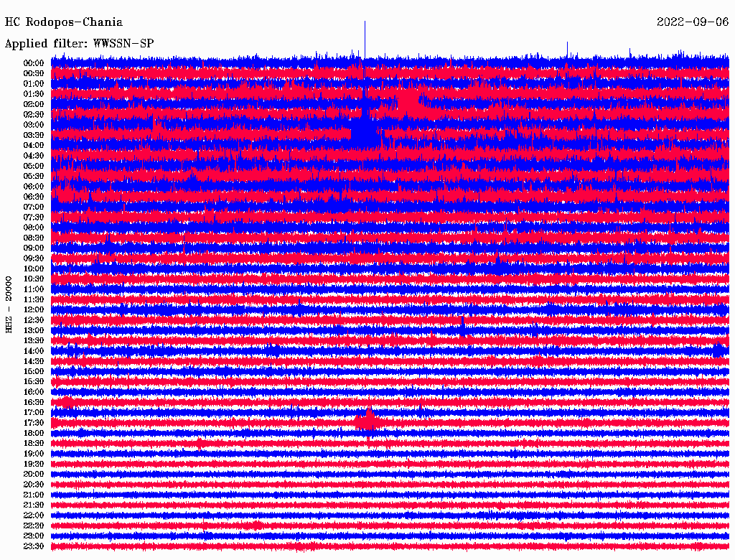Viewport: 735px width, 560px height.
Task: Click the 22:00 time label
Action: pos(33,515)
